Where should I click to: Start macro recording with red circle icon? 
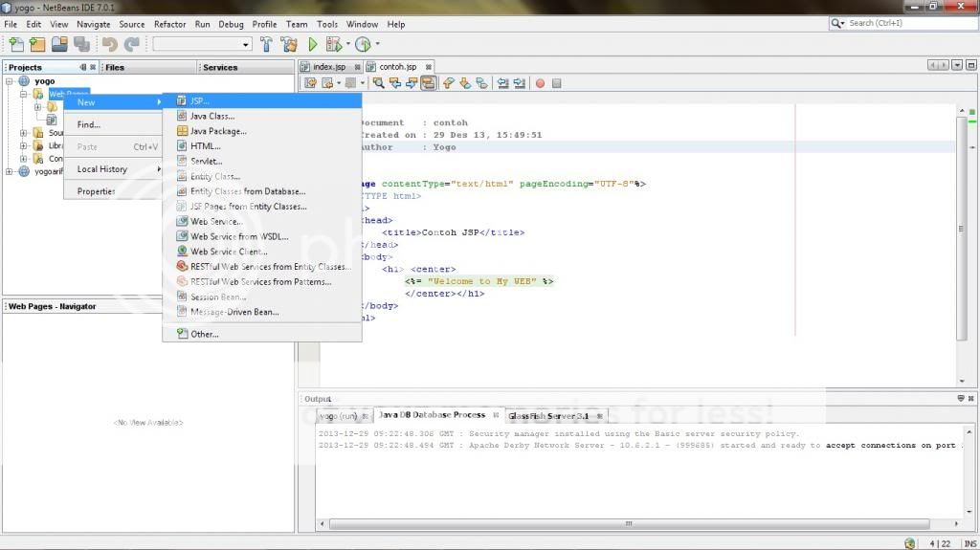tap(540, 83)
